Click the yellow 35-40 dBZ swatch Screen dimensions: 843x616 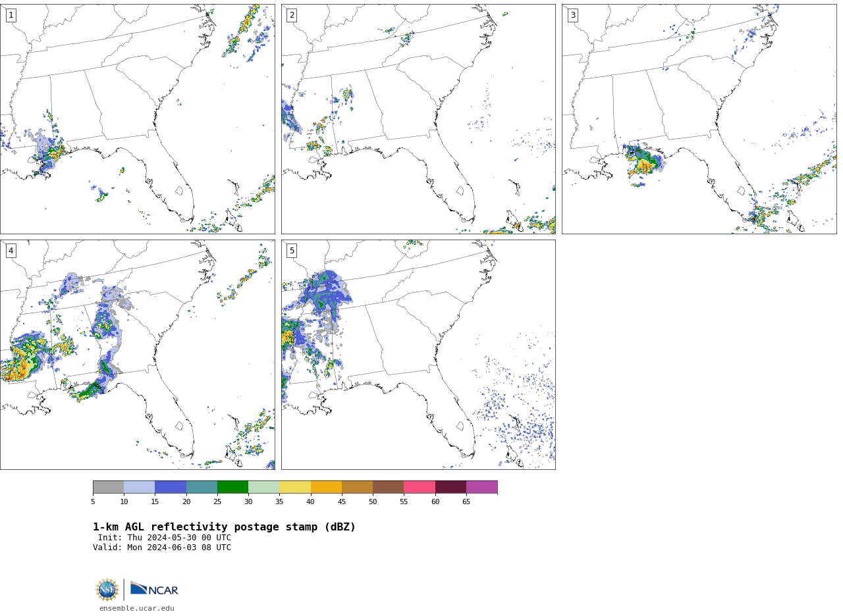(295, 487)
